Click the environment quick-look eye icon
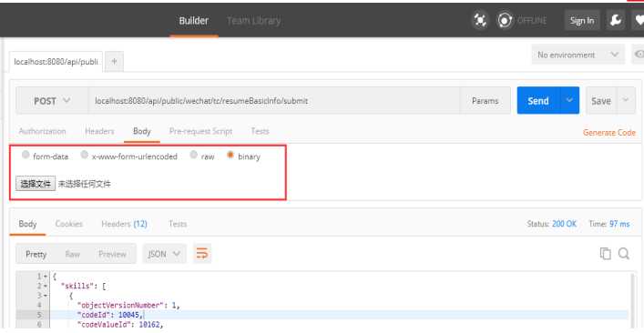The image size is (644, 333). coord(639,55)
